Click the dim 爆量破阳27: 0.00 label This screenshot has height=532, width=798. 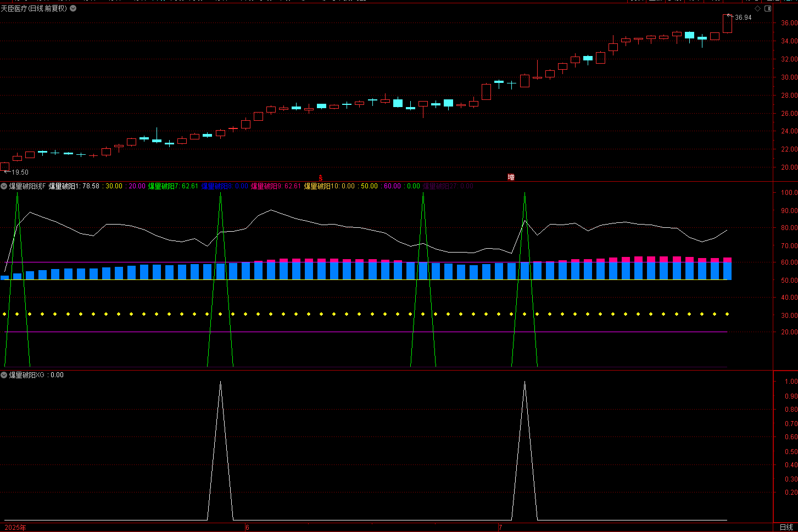pos(448,186)
